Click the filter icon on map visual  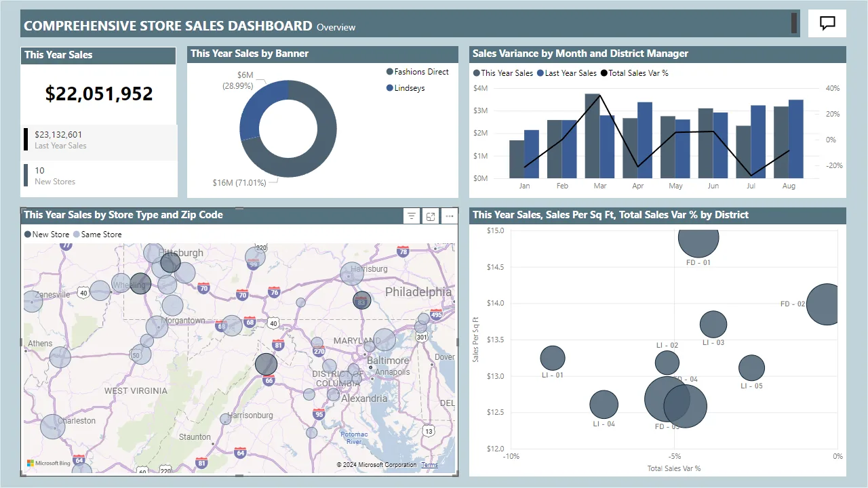point(411,216)
